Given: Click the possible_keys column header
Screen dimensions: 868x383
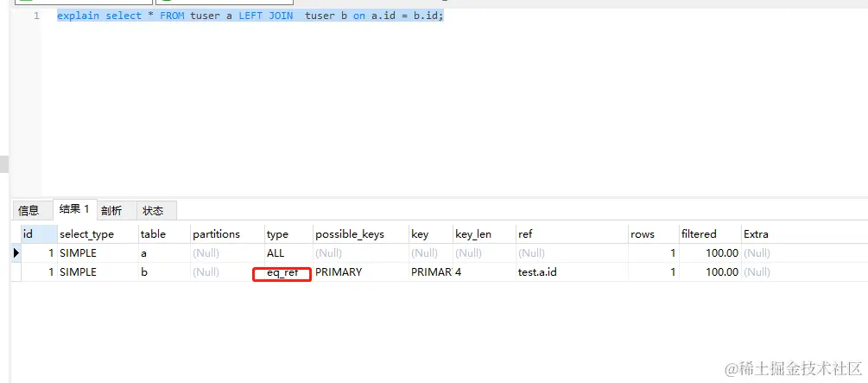Looking at the screenshot, I should click(x=362, y=234).
